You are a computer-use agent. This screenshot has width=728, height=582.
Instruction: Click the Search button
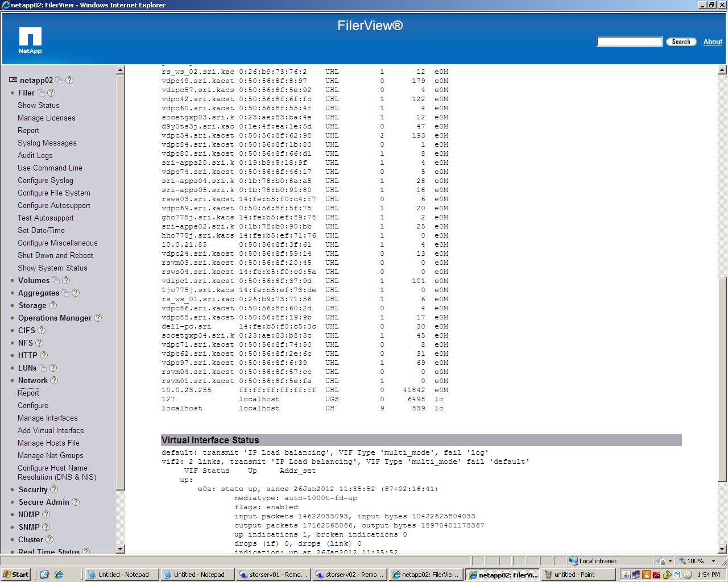pyautogui.click(x=681, y=41)
